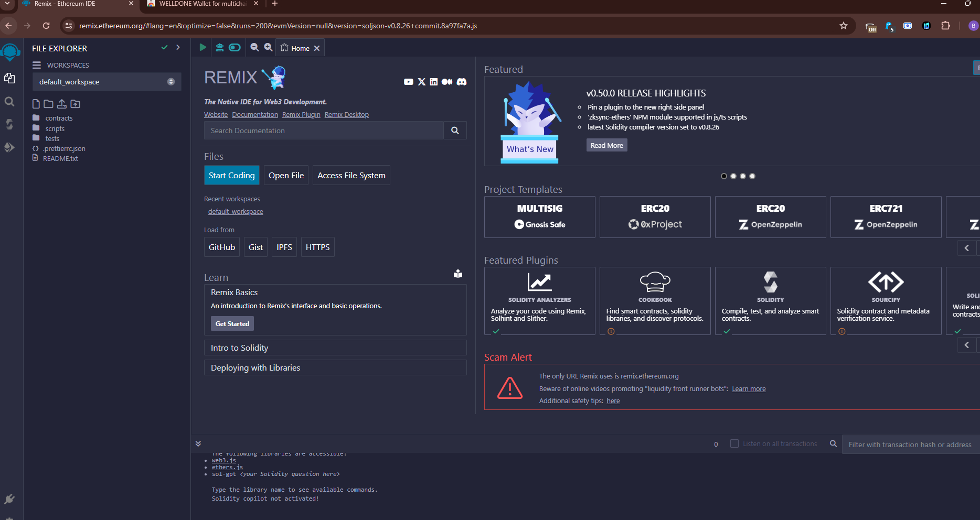Select the fourth Featured carousel dot
Screen dimensions: 980x520
[752, 176]
